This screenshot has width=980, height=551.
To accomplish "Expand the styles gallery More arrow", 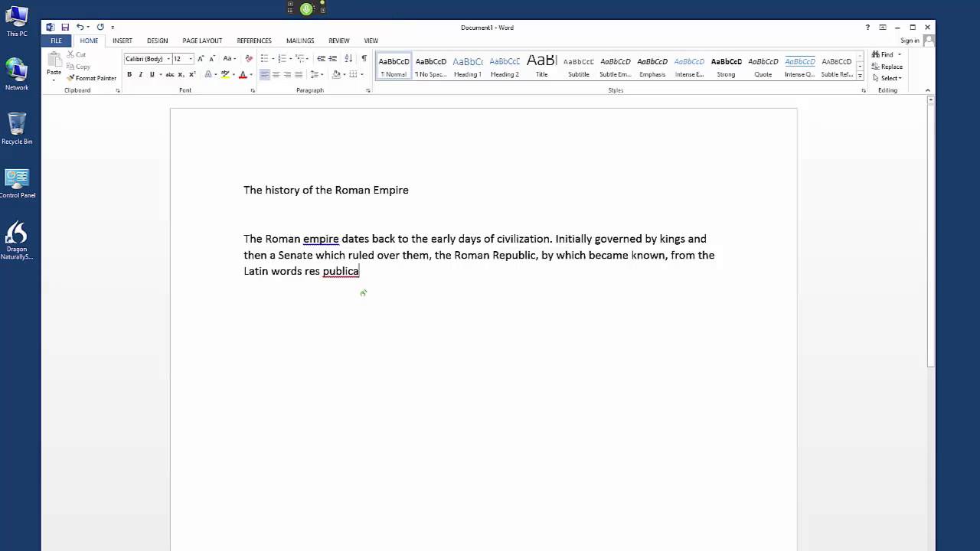I will point(860,76).
